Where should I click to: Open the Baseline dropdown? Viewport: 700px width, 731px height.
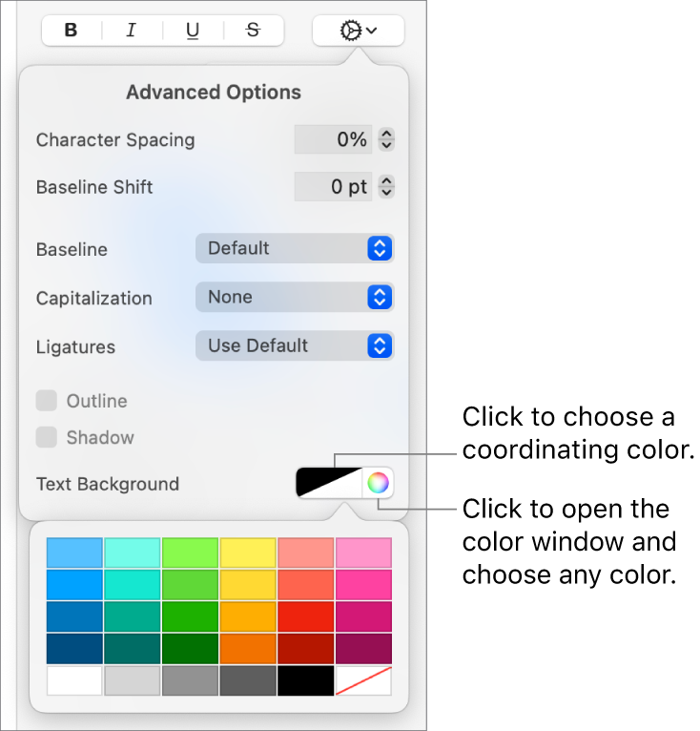tap(295, 249)
